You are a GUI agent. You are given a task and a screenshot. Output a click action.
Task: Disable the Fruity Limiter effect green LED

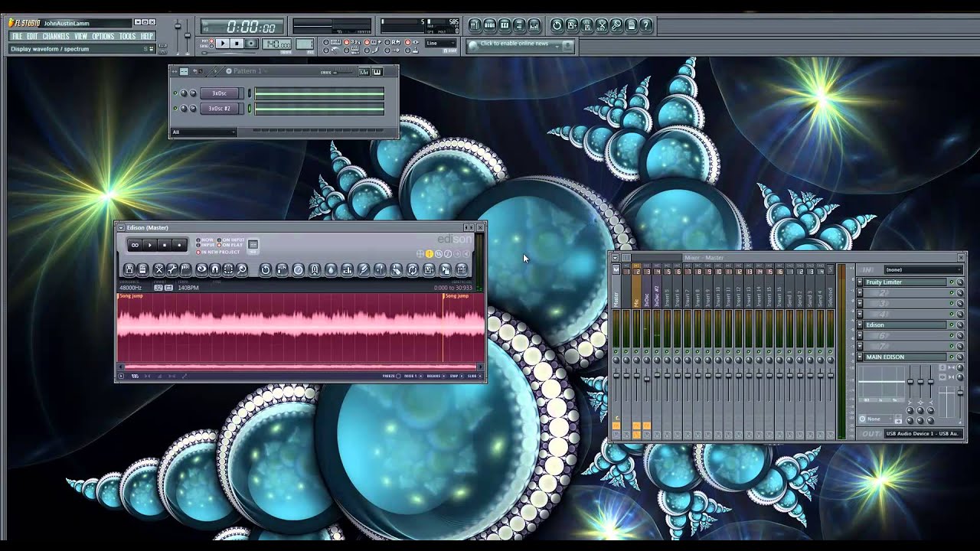coord(952,282)
